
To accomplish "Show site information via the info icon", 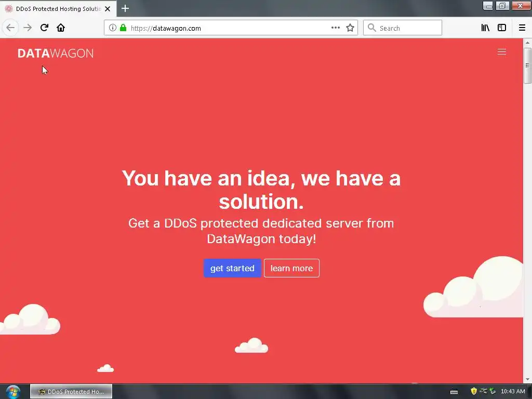I will pyautogui.click(x=113, y=28).
